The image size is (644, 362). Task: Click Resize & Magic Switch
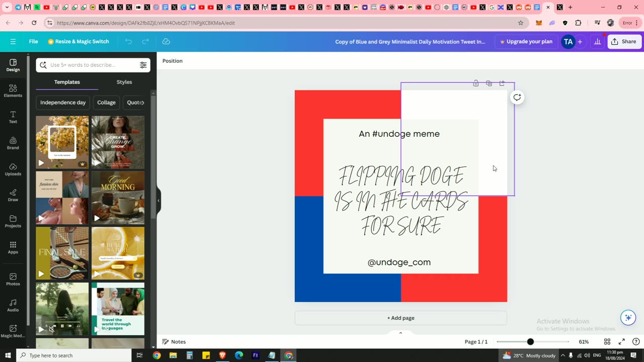tap(78, 42)
